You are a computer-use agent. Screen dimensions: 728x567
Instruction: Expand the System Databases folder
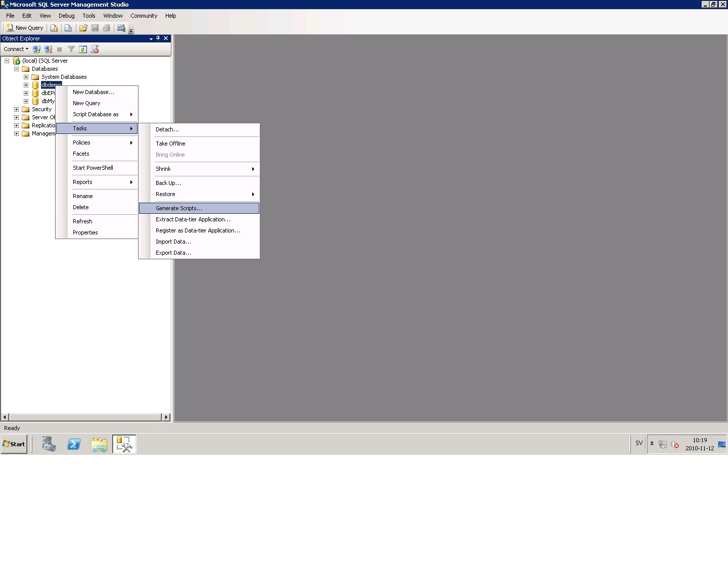click(26, 77)
